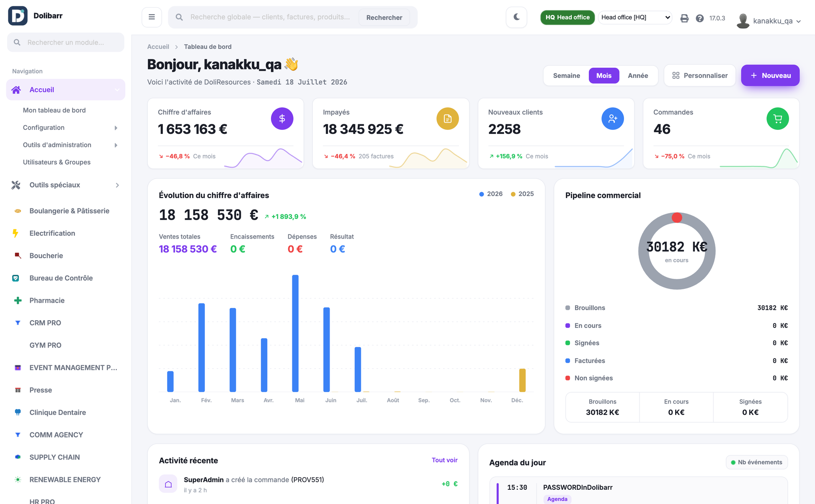Screen dimensions: 815x504
Task: Click the Agenda tag label
Action: (x=557, y=499)
